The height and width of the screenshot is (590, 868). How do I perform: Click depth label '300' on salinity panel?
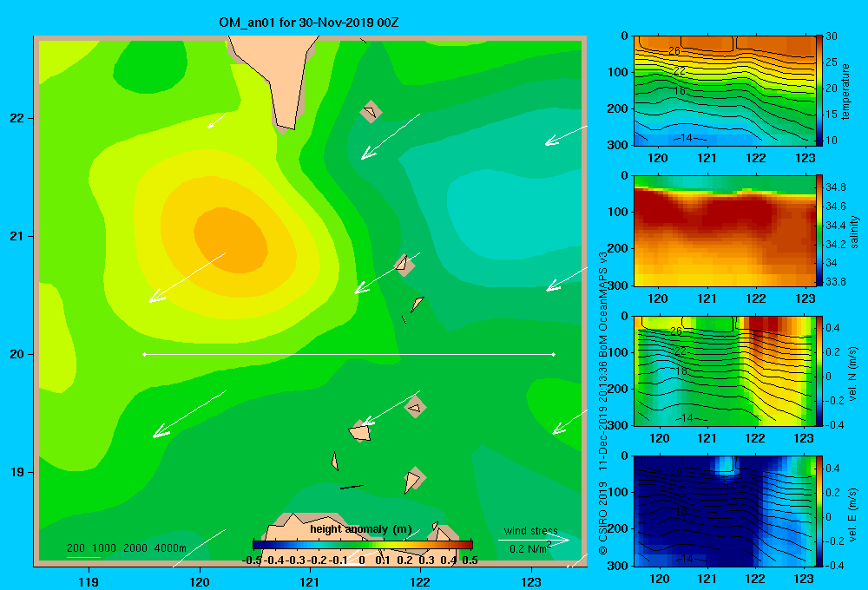620,285
